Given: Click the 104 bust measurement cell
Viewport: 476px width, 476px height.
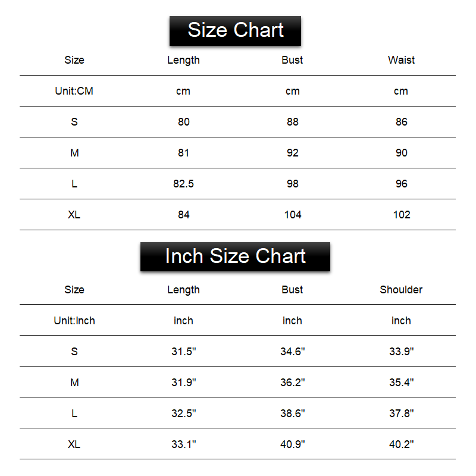Looking at the screenshot, I should (x=293, y=215).
